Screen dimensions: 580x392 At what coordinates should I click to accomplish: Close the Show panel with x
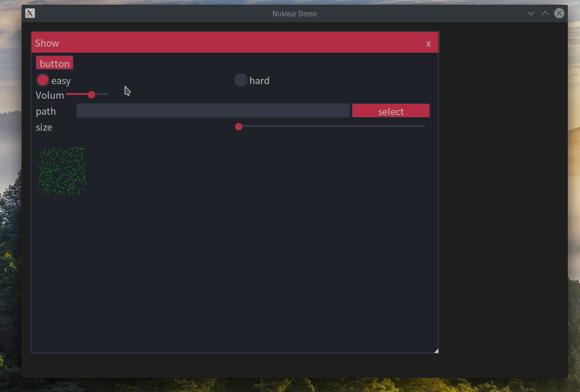(x=429, y=43)
